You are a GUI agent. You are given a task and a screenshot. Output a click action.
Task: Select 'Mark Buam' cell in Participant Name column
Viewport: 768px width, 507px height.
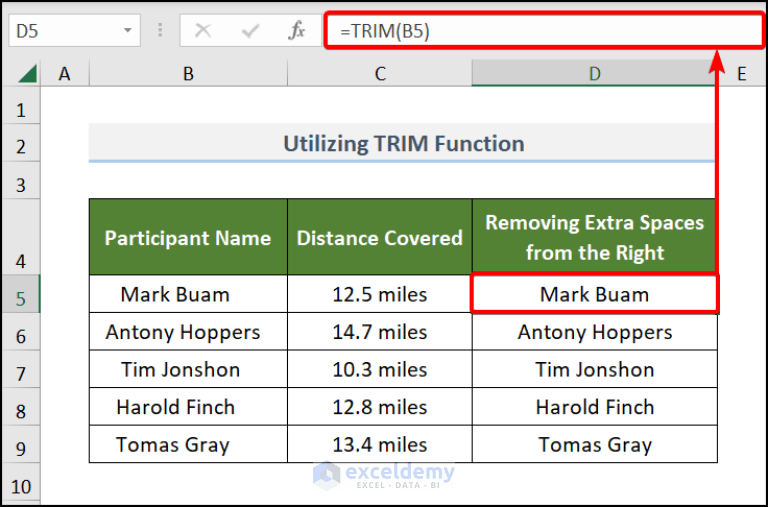(188, 293)
